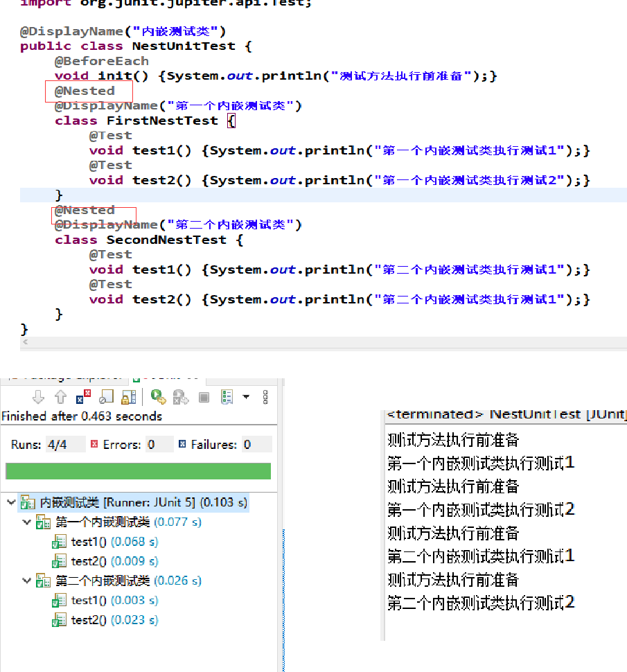This screenshot has width=627, height=672.
Task: Click the Rerun Test icon
Action: pyautogui.click(x=158, y=397)
